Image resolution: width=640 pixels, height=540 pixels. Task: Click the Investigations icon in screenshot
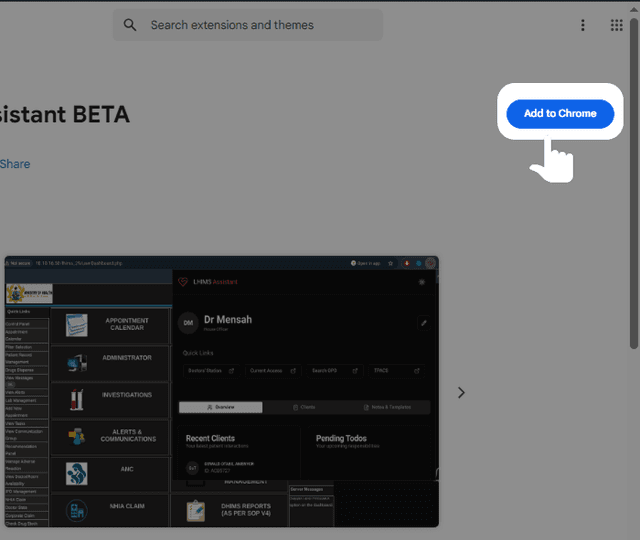[x=77, y=399]
